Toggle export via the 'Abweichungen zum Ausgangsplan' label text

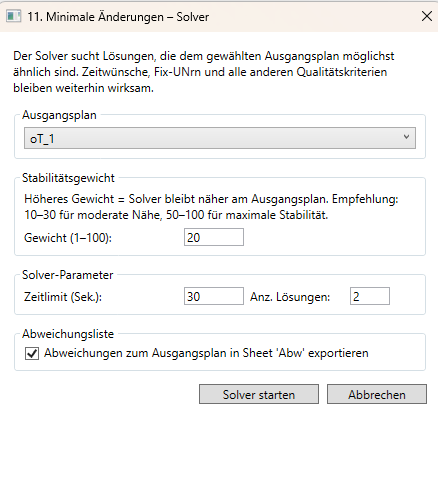click(206, 353)
